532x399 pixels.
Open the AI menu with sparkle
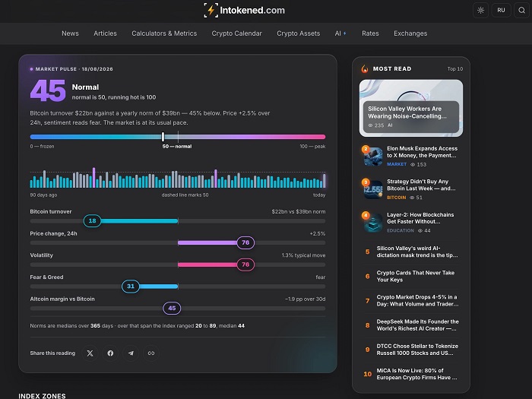click(340, 33)
